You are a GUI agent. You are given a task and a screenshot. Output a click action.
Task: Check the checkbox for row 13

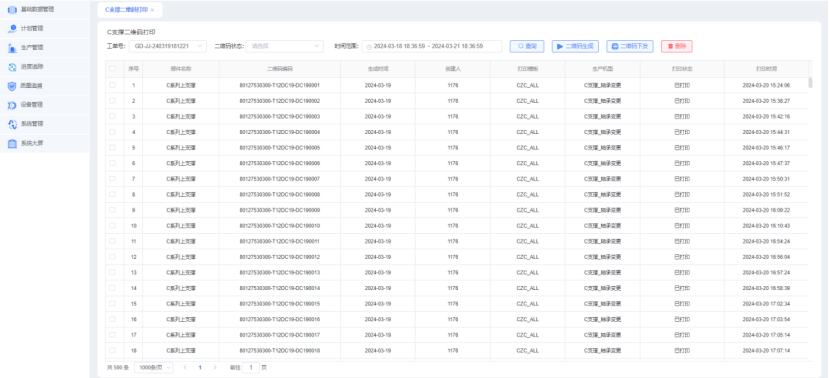point(112,272)
